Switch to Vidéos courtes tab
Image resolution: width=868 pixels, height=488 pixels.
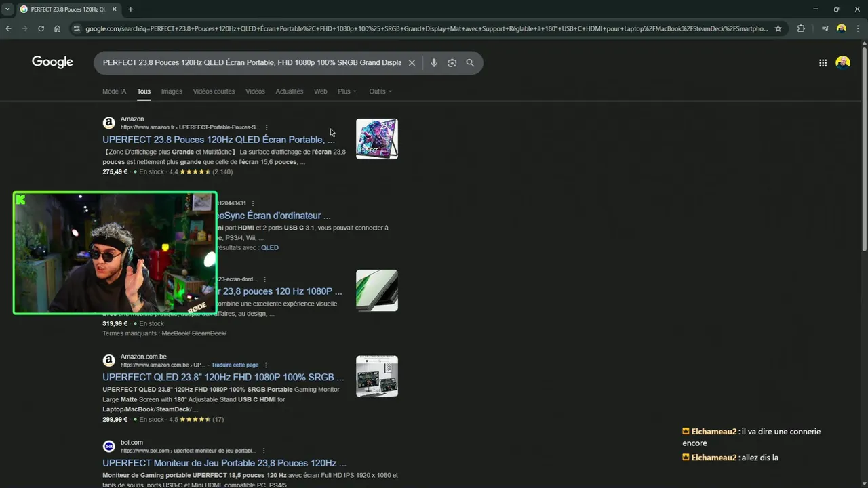coord(214,91)
